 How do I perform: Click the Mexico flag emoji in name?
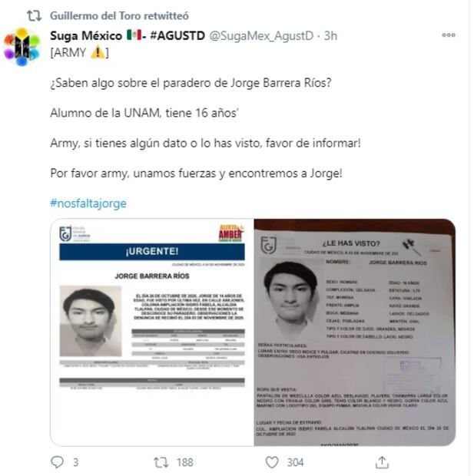coord(134,35)
